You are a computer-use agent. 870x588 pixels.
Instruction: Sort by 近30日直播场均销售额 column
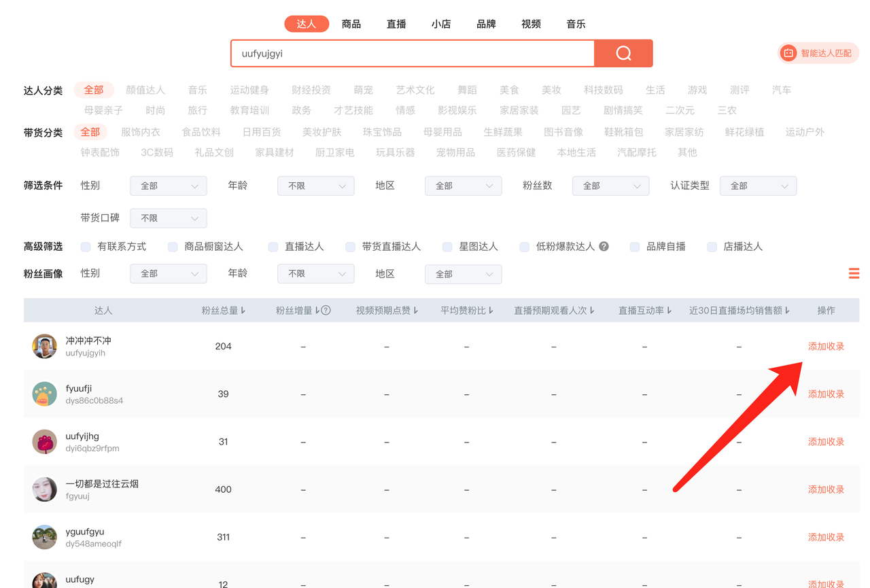[x=739, y=311]
